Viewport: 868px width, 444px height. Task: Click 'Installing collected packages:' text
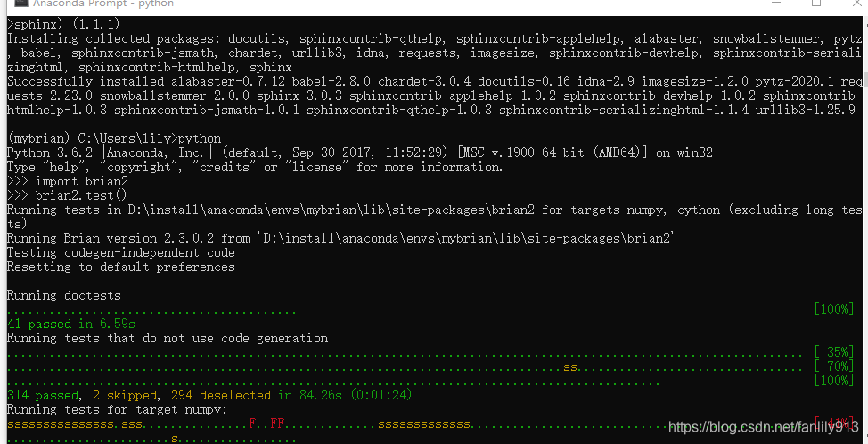click(x=113, y=38)
